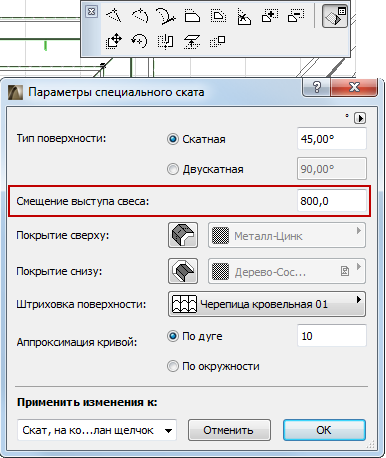Click the small document icon in Дерево-Сос... field
The image size is (386, 458).
tap(345, 271)
